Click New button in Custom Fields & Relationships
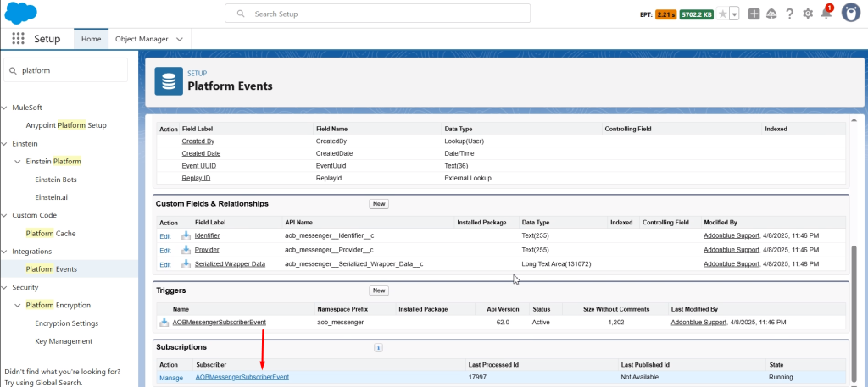Screen dimensions: 868x387 coord(379,204)
